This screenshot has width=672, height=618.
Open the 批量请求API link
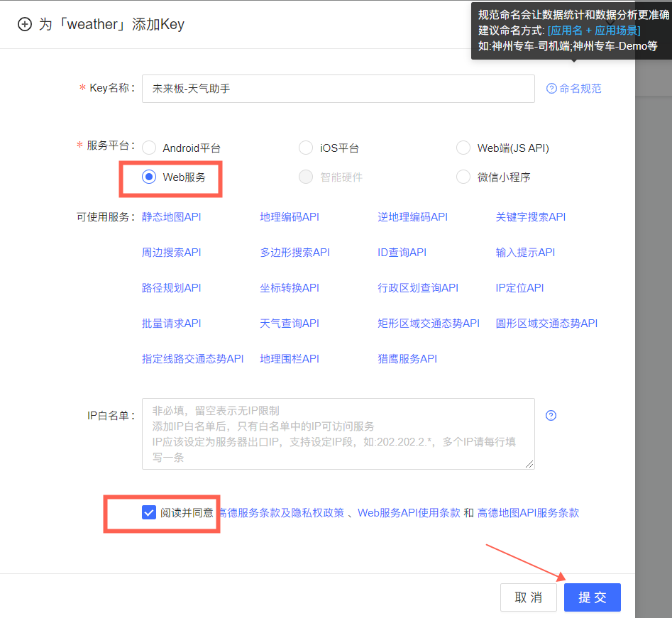point(172,324)
